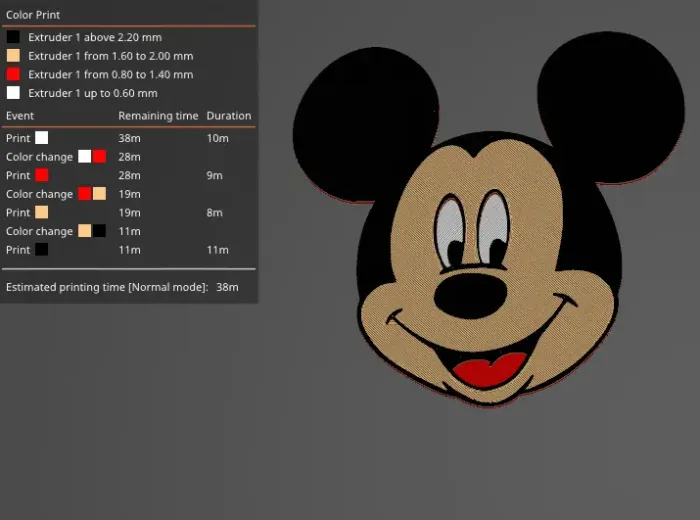The width and height of the screenshot is (700, 520).
Task: Click the 38m remaining time in first Print row
Action: coord(129,138)
